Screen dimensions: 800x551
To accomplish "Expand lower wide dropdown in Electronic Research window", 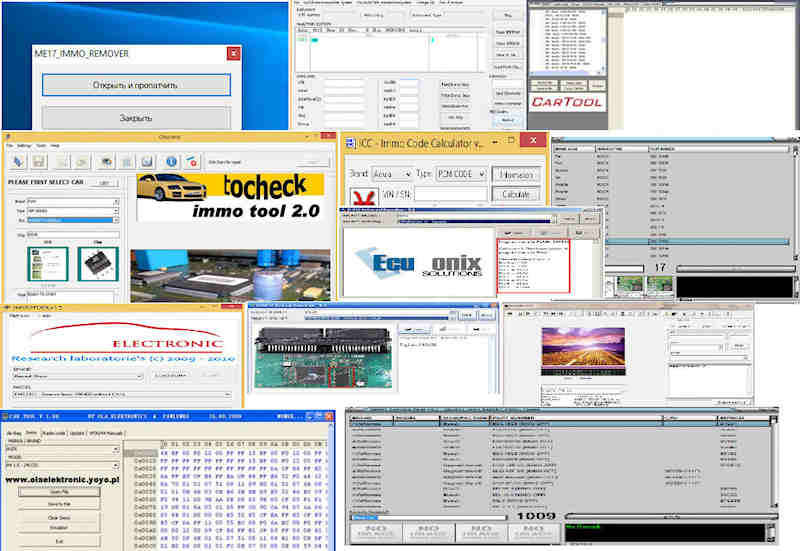I will tap(227, 394).
